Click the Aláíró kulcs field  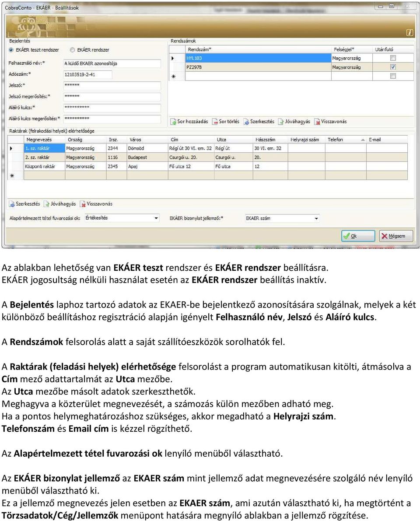pyautogui.click(x=112, y=107)
